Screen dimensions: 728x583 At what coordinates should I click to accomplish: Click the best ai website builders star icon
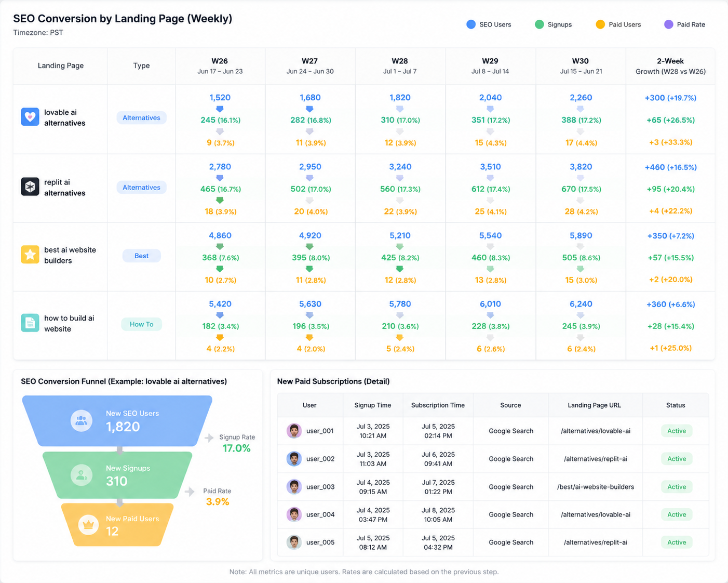pos(30,255)
